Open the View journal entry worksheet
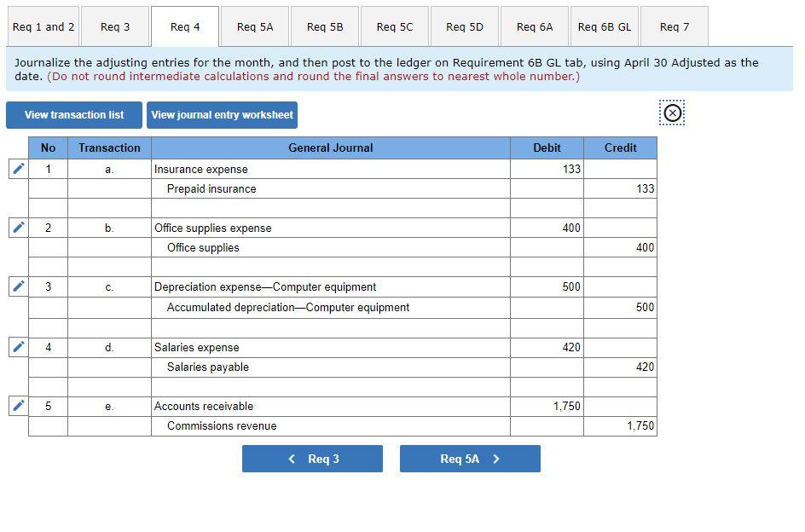The image size is (805, 532). (222, 114)
